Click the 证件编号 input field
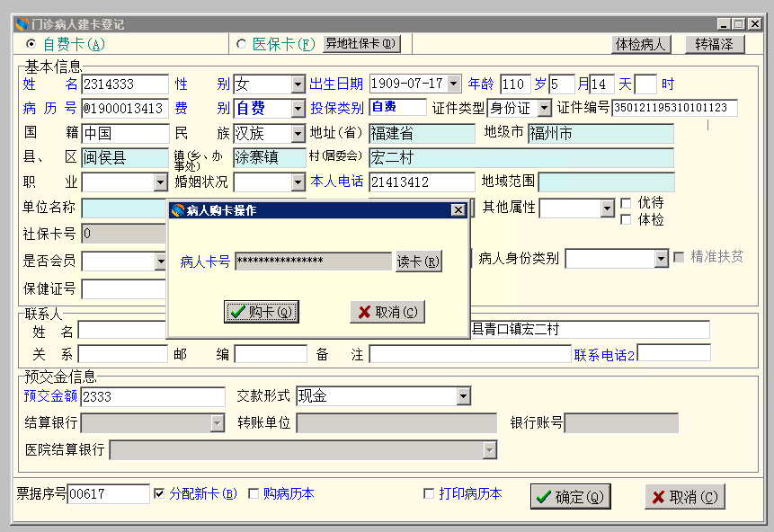Screen dimensions: 774x532 point(675,108)
